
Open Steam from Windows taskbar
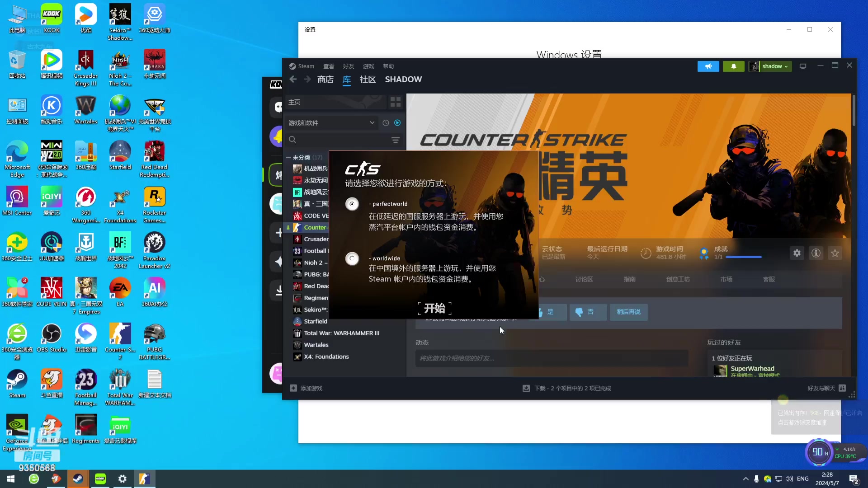(x=78, y=479)
